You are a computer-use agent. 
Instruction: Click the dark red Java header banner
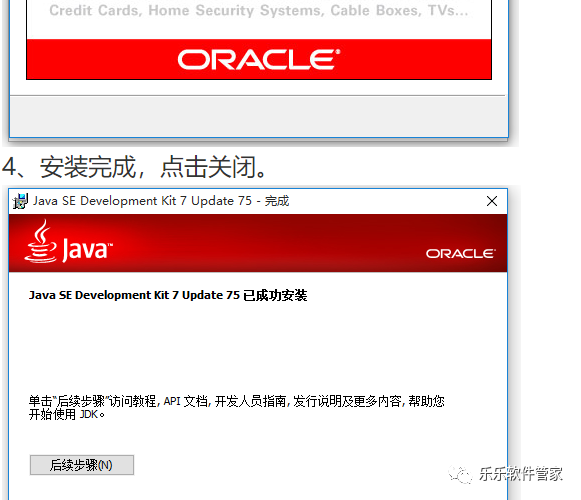258,243
